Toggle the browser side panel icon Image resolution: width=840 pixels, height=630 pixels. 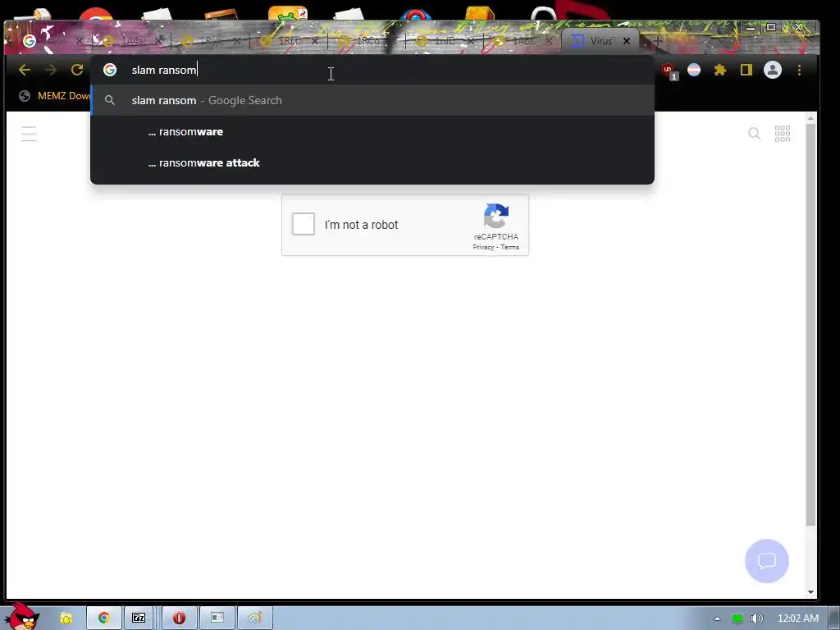[746, 70]
